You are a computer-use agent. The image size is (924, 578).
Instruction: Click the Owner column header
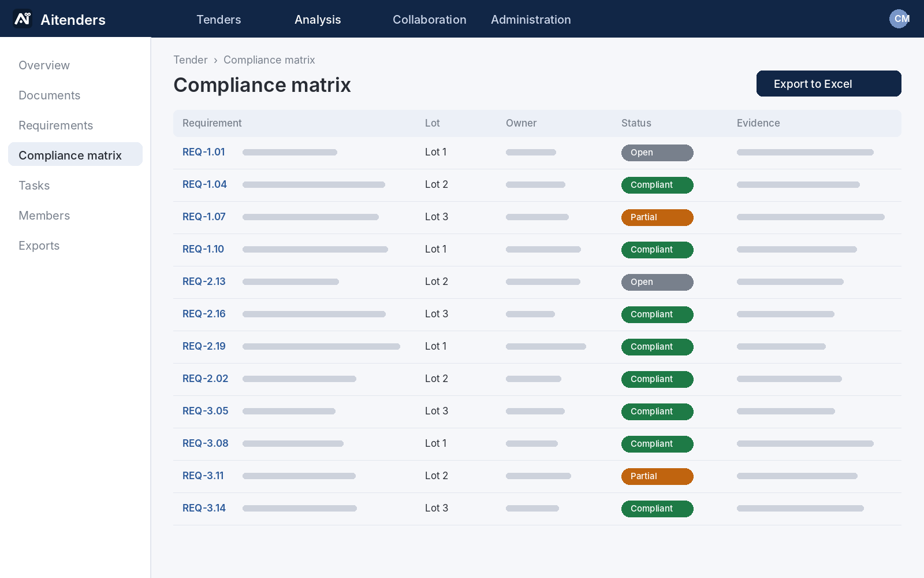pos(521,123)
